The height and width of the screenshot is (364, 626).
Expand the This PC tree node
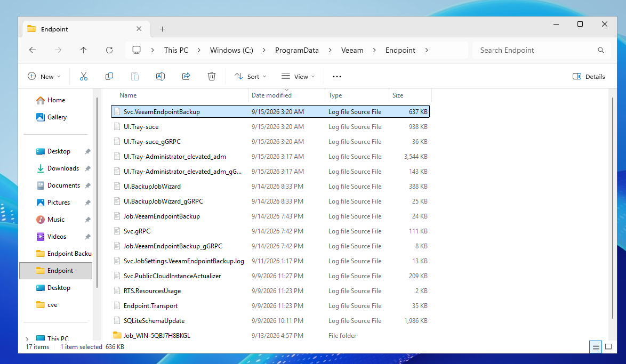27,339
